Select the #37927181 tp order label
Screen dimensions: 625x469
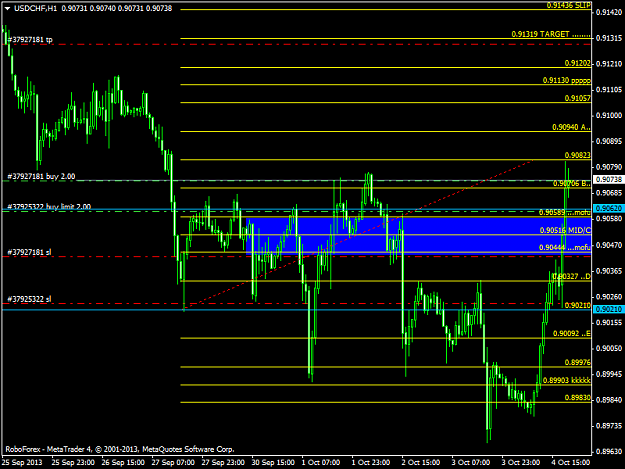(30, 39)
